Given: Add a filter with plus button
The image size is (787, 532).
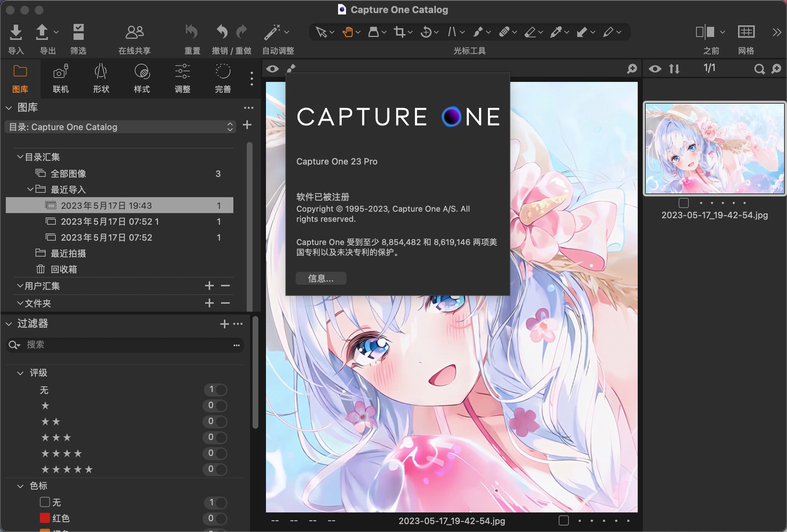Looking at the screenshot, I should click(x=224, y=324).
